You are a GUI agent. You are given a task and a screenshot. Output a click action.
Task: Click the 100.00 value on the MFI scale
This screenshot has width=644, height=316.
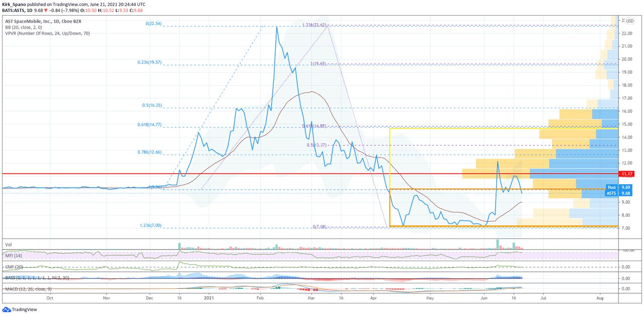tap(627, 250)
